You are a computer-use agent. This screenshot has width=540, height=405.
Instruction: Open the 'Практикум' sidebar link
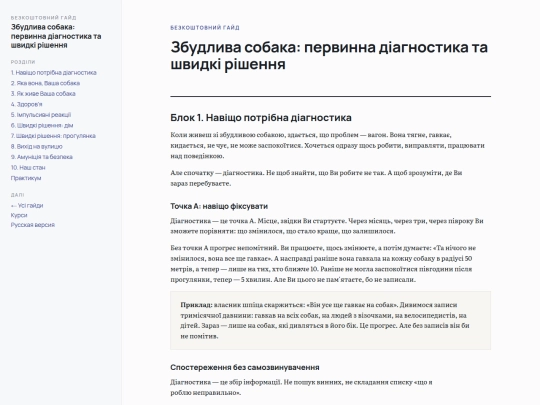[x=26, y=178]
